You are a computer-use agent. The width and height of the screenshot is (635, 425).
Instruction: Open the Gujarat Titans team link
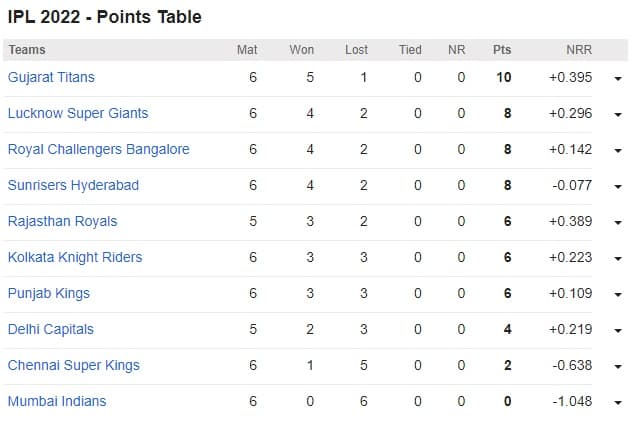(51, 77)
